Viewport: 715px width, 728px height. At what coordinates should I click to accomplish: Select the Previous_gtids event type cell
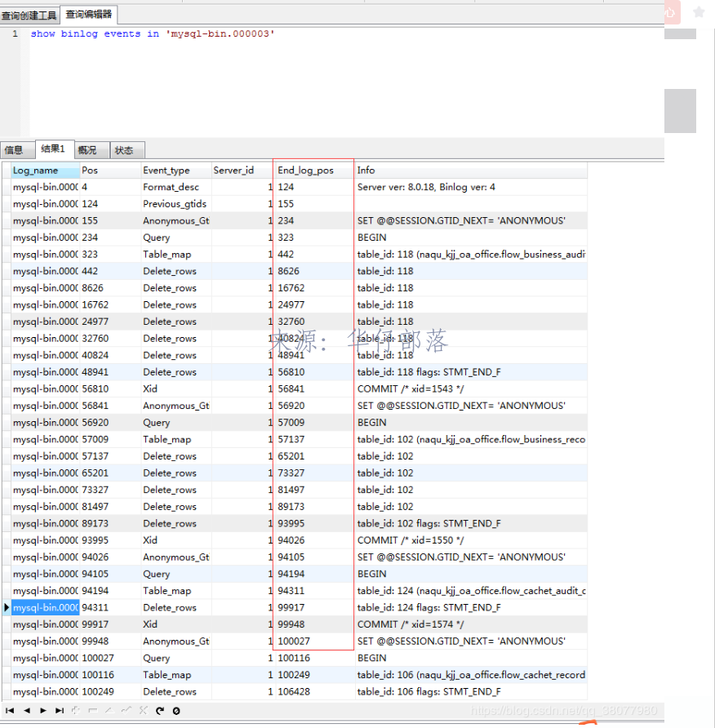pyautogui.click(x=176, y=204)
